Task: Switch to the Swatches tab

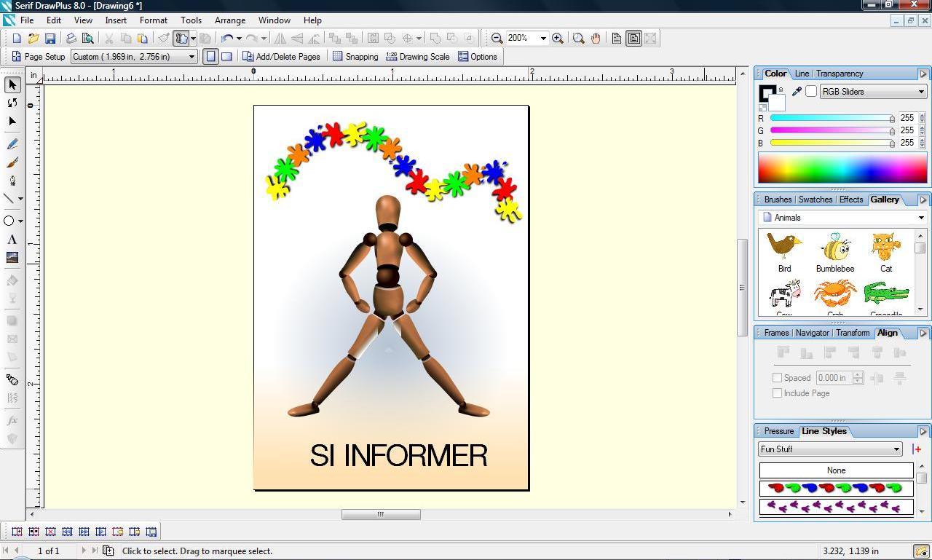Action: [x=815, y=200]
